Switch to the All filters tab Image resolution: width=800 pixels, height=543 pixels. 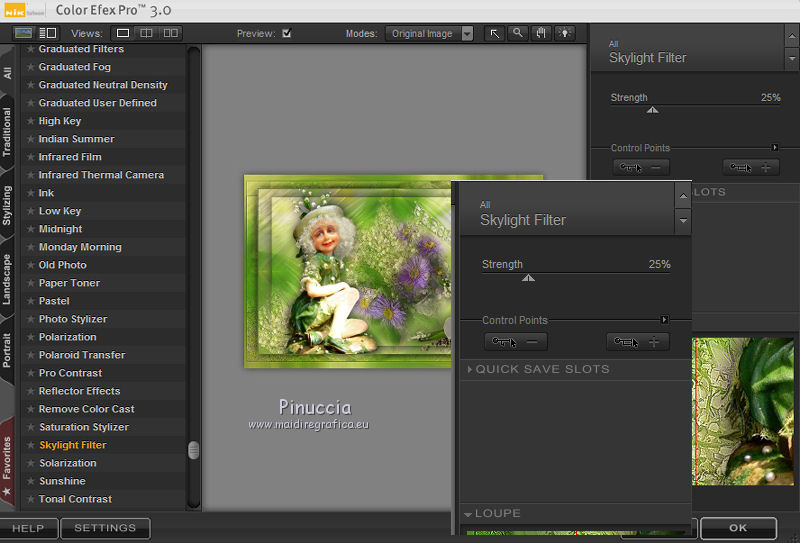pyautogui.click(x=7, y=73)
